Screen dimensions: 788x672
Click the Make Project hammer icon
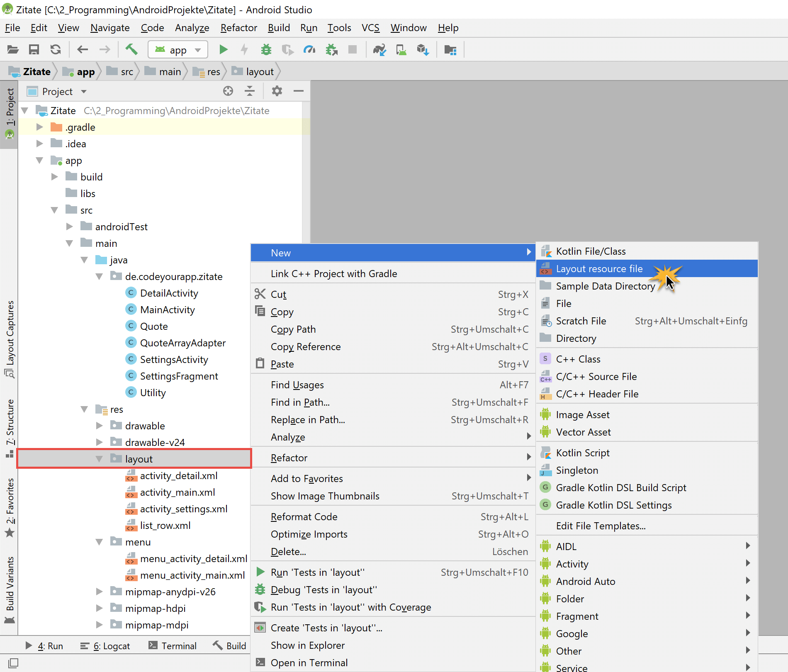131,49
